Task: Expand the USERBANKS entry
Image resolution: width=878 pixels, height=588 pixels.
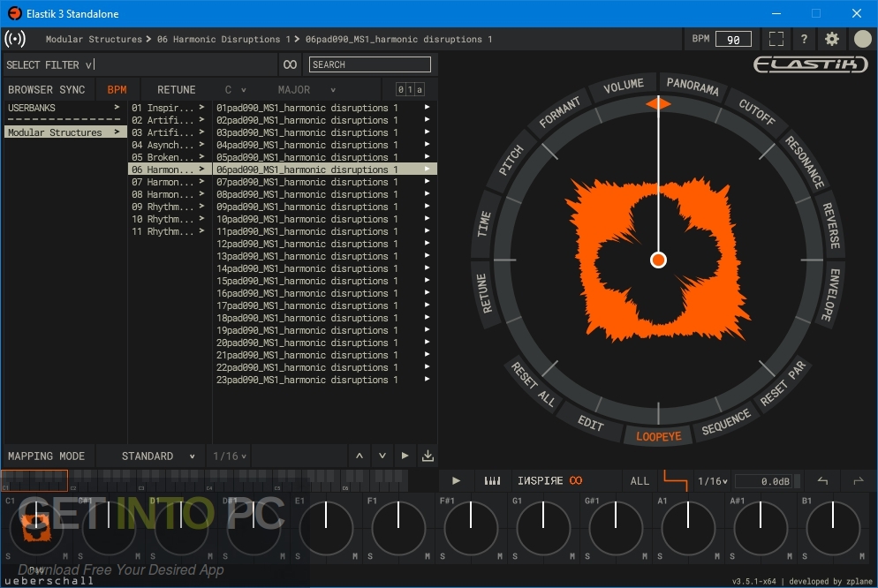Action: pos(64,108)
